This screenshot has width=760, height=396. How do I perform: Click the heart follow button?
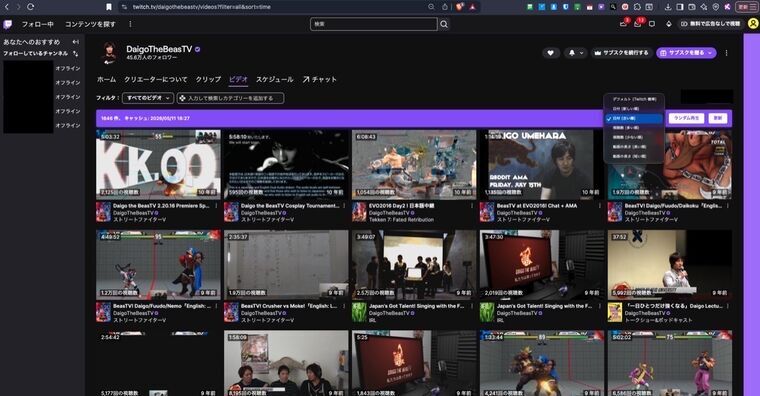tap(550, 53)
